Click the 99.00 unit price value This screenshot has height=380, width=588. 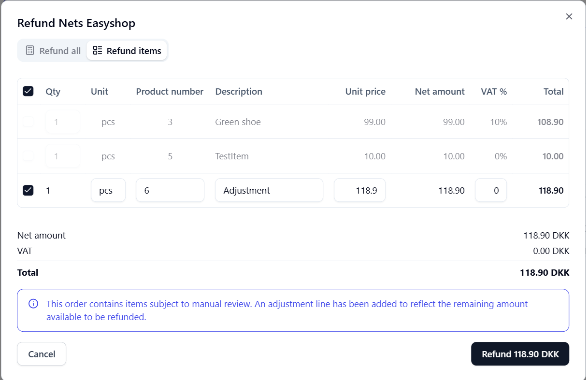point(374,122)
